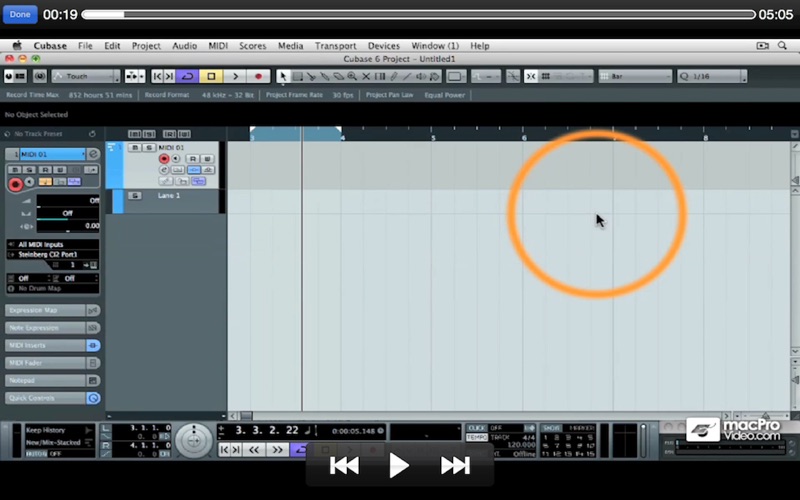Toggle Read automation in the Inspector
800x500 pixels.
coord(45,170)
